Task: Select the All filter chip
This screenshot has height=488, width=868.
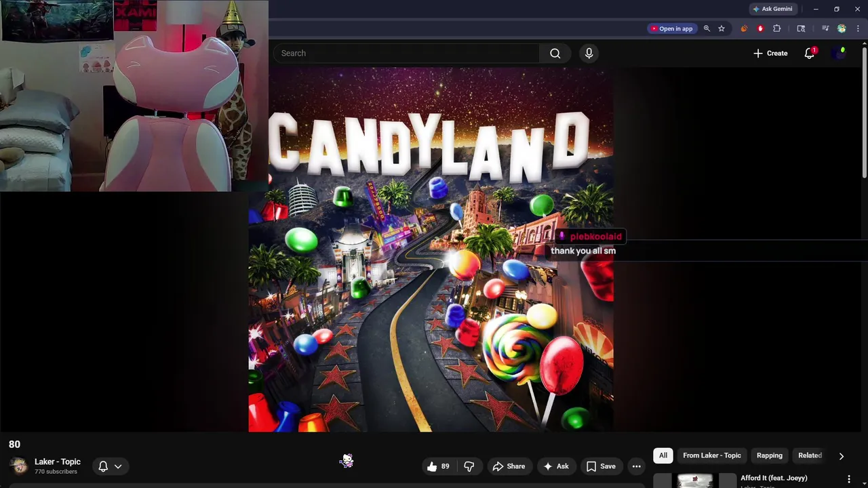Action: (x=663, y=455)
